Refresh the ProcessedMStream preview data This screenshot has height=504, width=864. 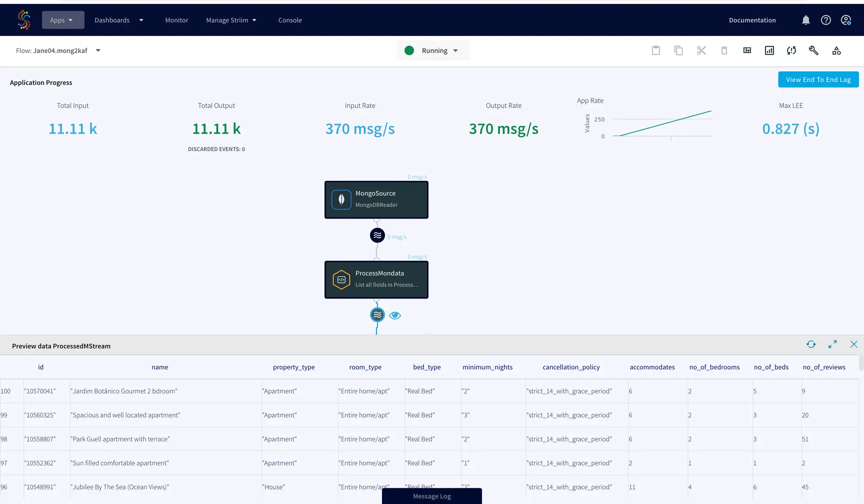[x=811, y=344]
